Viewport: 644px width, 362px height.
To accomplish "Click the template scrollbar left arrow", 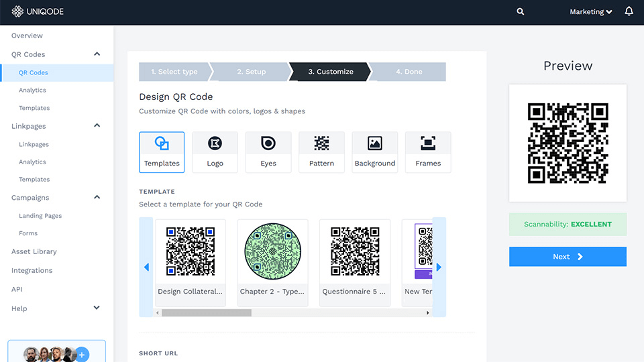I will point(158,313).
